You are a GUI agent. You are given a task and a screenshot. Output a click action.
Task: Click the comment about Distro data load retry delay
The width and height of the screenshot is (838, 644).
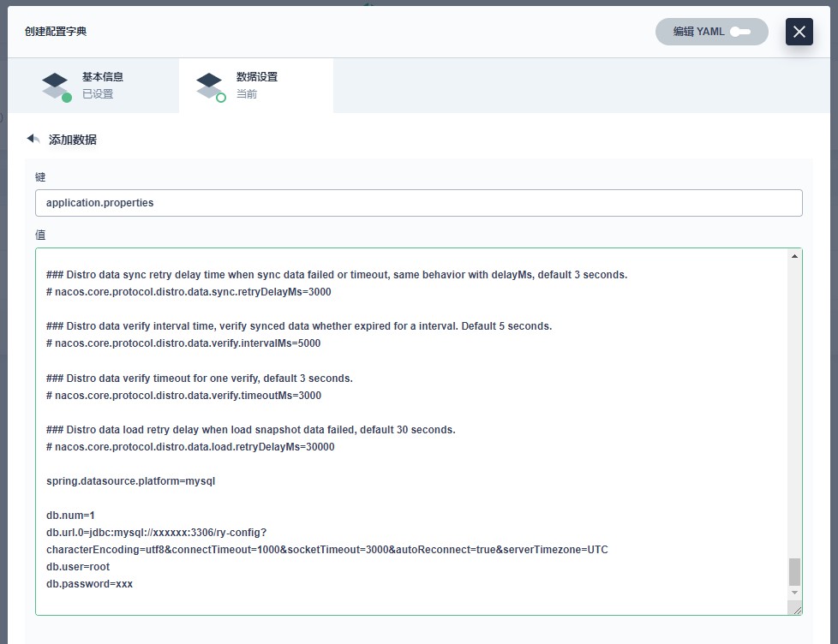click(251, 430)
